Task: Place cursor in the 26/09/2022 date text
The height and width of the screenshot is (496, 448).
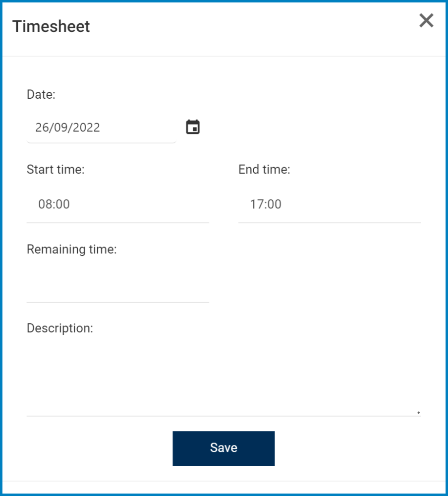Action: click(x=67, y=128)
